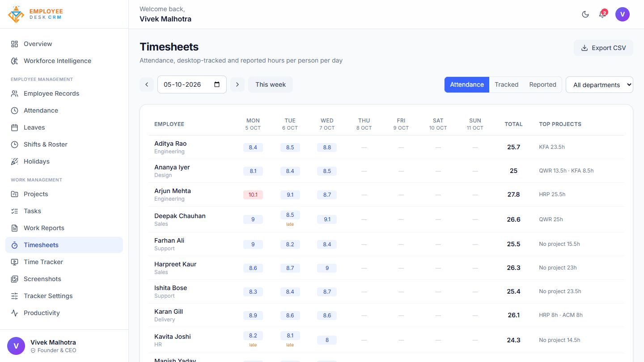This screenshot has width=644, height=362.
Task: Click the Overview grid icon
Action: [15, 44]
